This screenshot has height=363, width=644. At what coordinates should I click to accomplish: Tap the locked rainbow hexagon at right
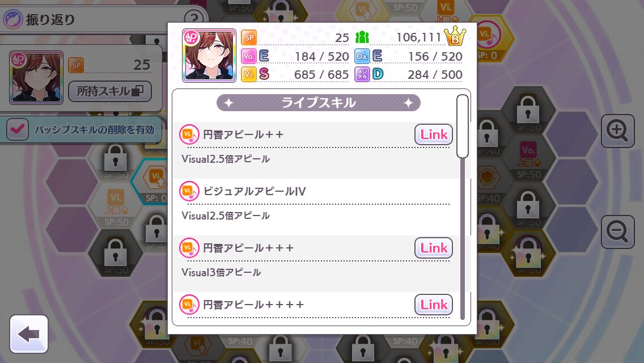click(x=528, y=254)
